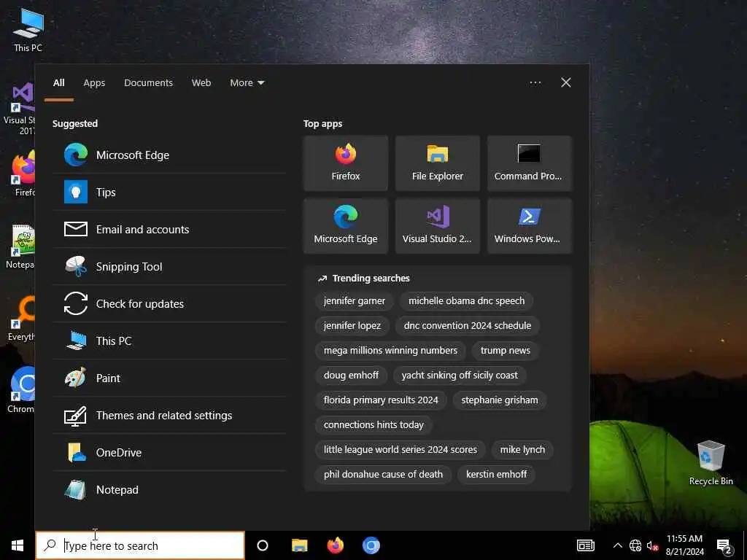Launch Firefox from the taskbar
This screenshot has width=747, height=560.
[x=336, y=545]
